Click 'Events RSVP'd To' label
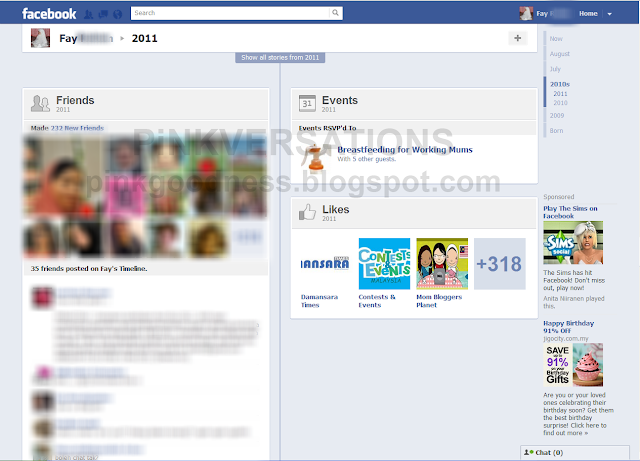Image resolution: width=640 pixels, height=461 pixels. [x=327, y=128]
